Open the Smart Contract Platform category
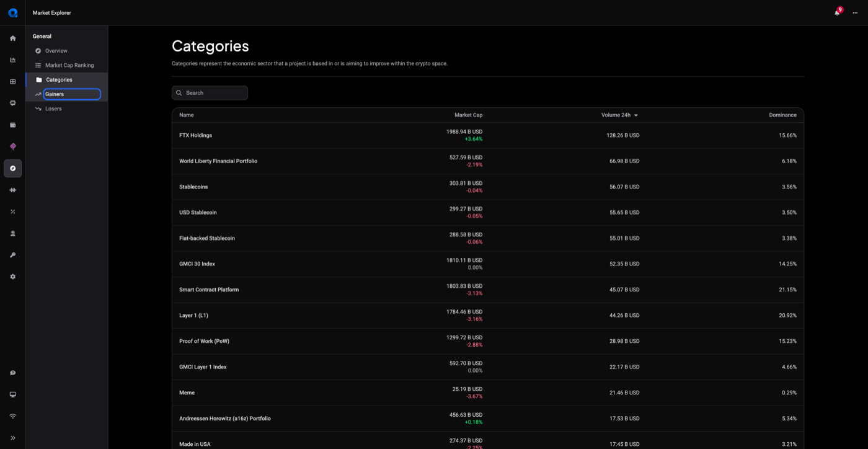Screen dimensions: 868x449 point(487,290)
